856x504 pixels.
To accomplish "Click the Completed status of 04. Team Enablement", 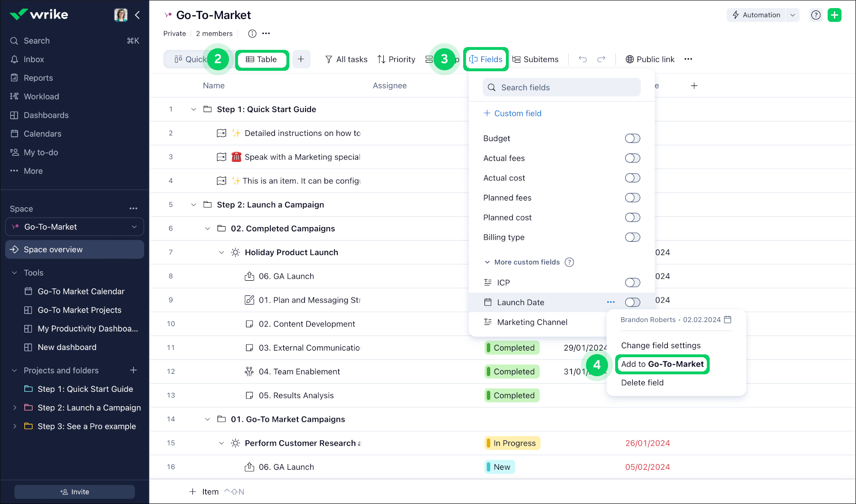I will (512, 371).
